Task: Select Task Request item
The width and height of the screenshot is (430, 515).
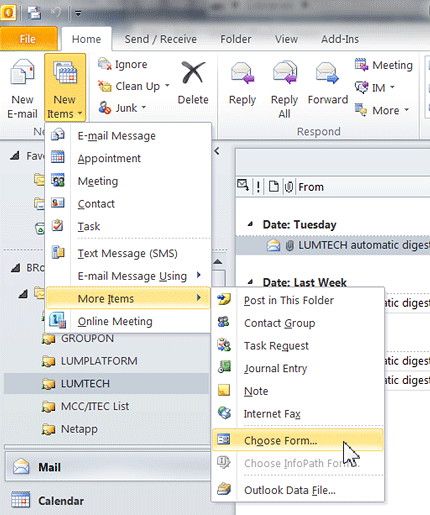Action: pos(298,346)
